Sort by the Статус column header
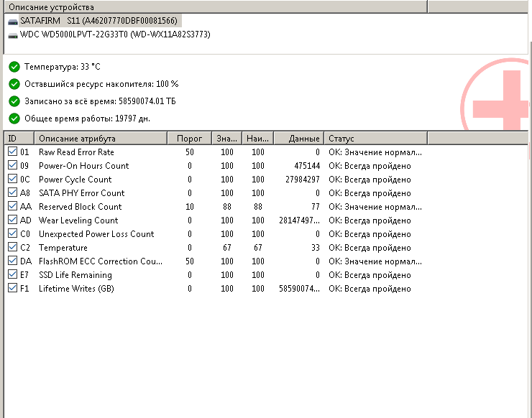The height and width of the screenshot is (418, 532). coord(375,139)
